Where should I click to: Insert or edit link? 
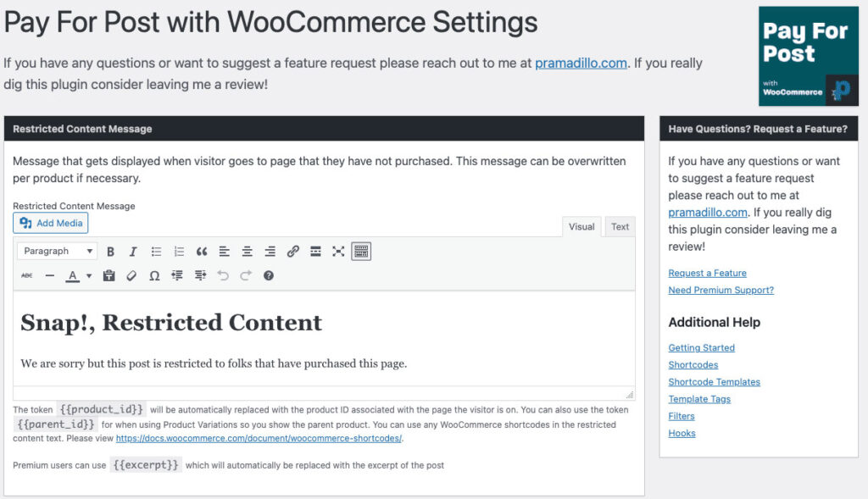click(x=292, y=252)
